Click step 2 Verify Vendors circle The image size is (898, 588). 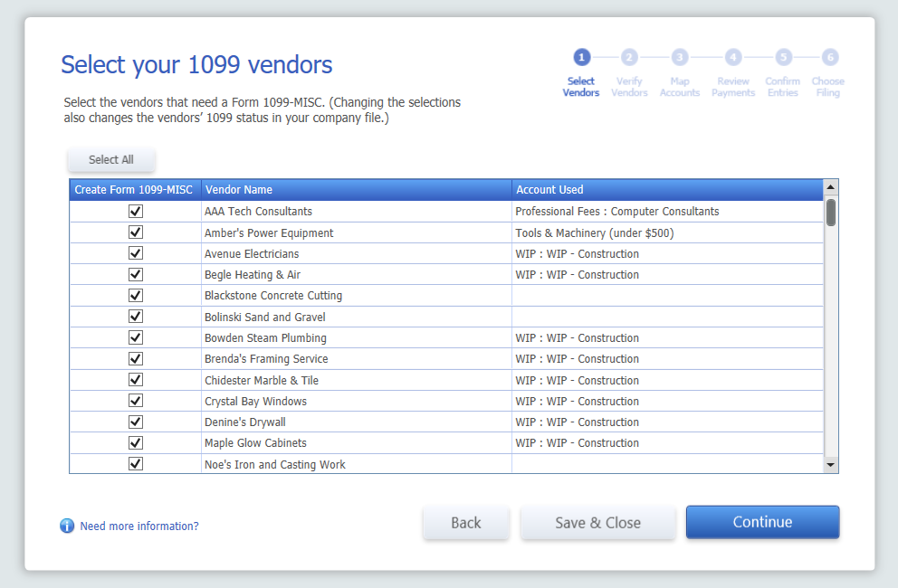629,57
